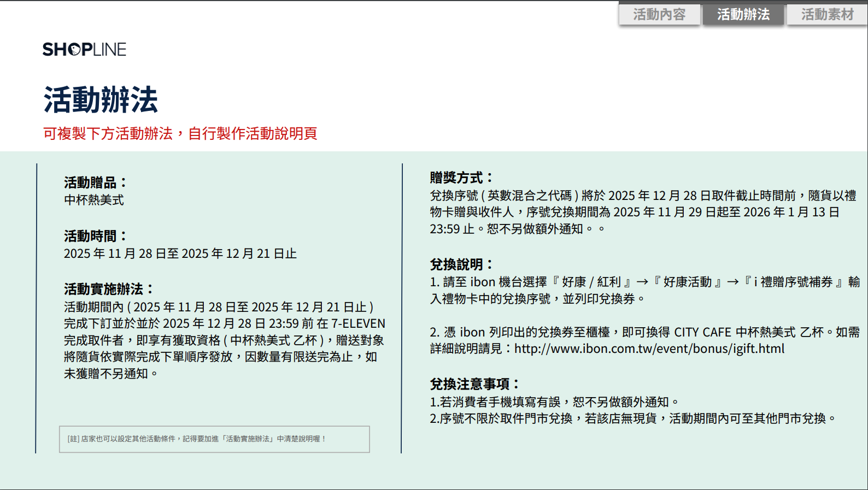
Task: Click the large 活動辦法 page title
Action: click(101, 100)
